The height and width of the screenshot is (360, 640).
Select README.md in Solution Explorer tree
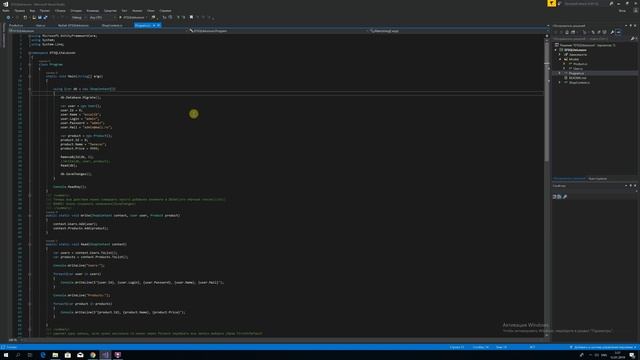pyautogui.click(x=578, y=78)
